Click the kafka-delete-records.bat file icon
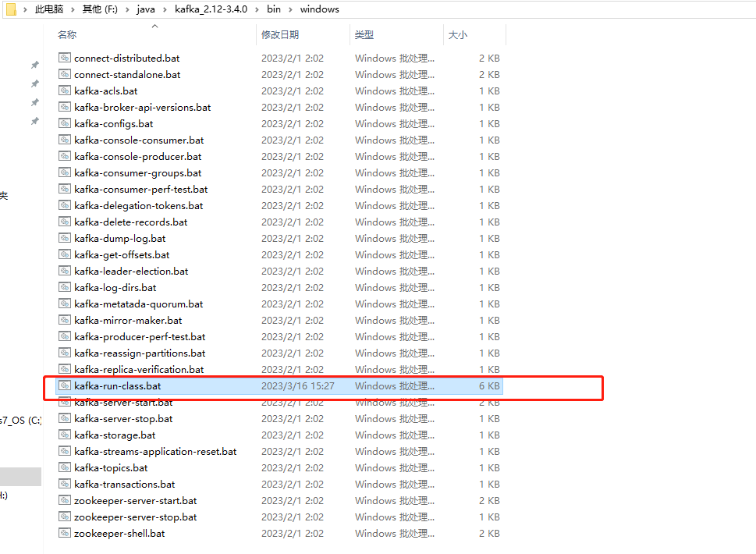The image size is (756, 554). click(65, 222)
